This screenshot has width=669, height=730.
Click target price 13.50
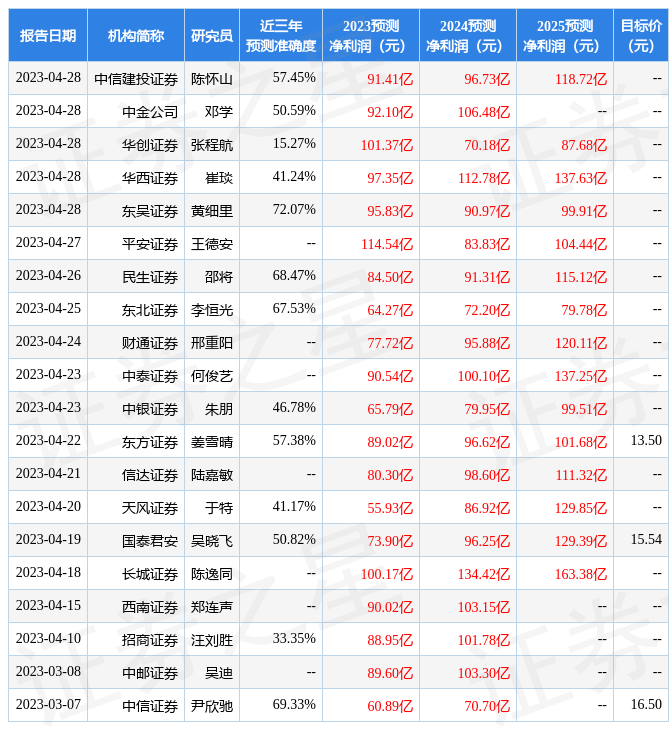(x=646, y=440)
